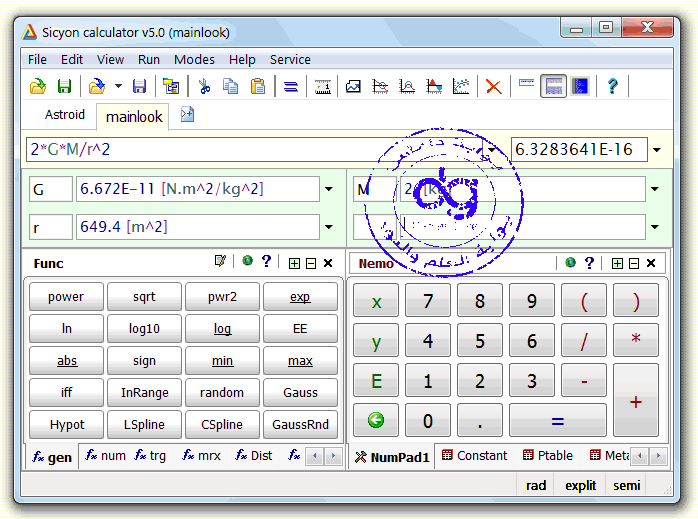
Task: Click the file manager toolbar icon
Action: (171, 86)
